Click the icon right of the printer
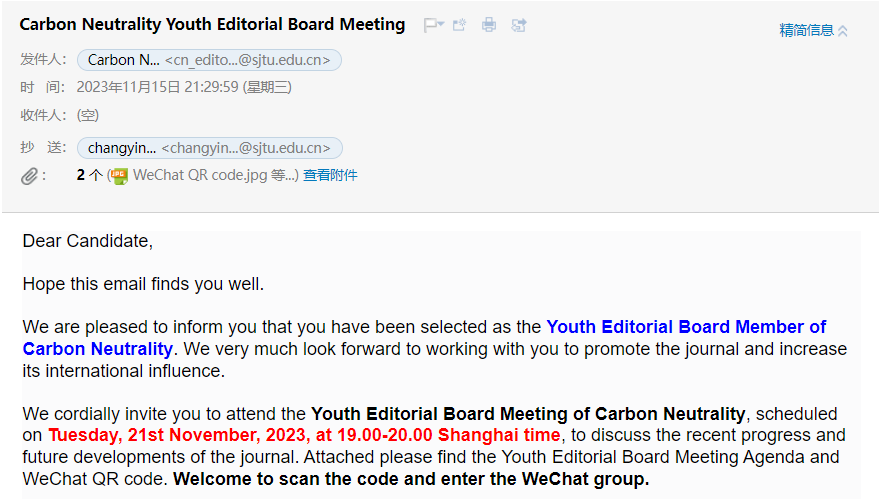 pos(519,25)
